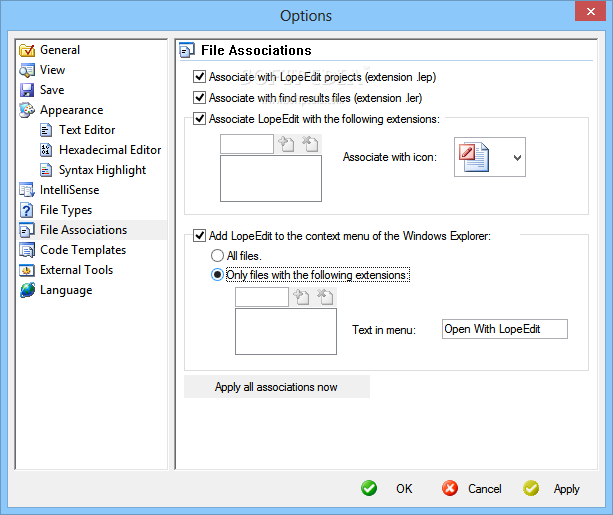Click the General category icon
The image size is (613, 515).
click(x=27, y=50)
